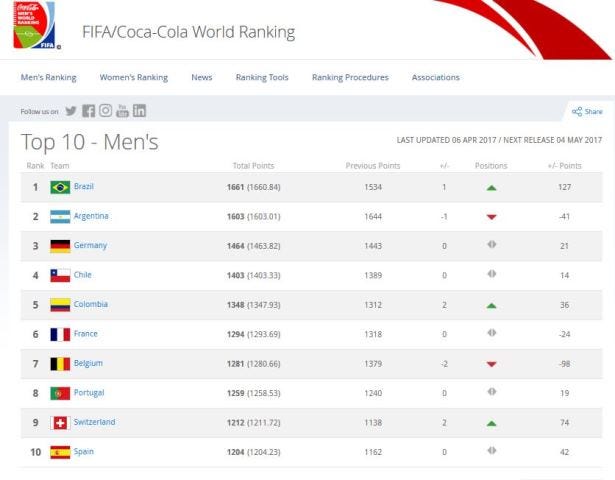Open the YouTube follow icon
The height and width of the screenshot is (480, 615).
coord(122,111)
